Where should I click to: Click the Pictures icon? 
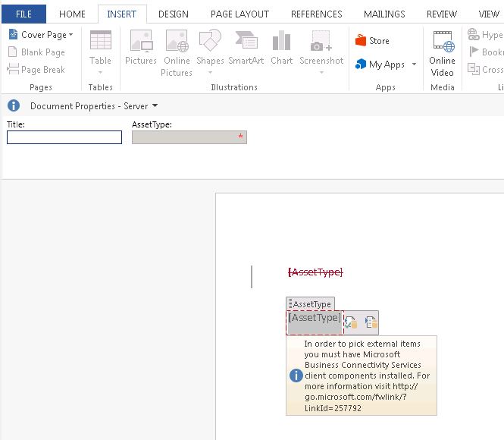141,40
